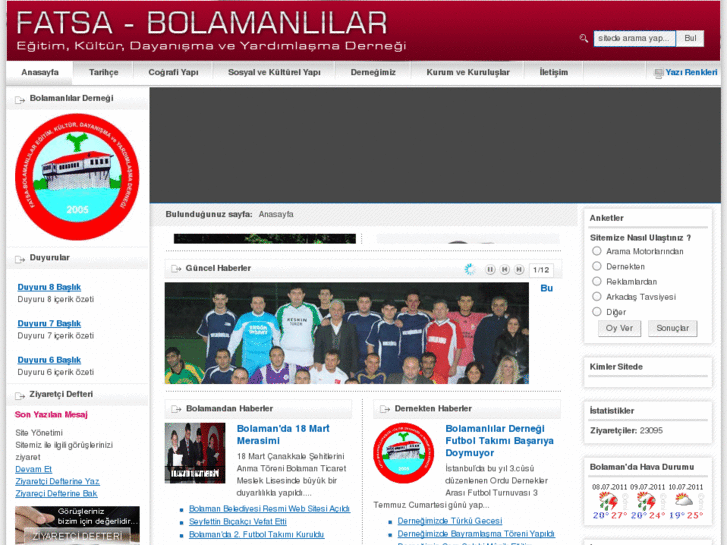This screenshot has height=545, width=727.
Task: Click the Ziyaretçi Defteri banner image
Action: click(x=77, y=525)
